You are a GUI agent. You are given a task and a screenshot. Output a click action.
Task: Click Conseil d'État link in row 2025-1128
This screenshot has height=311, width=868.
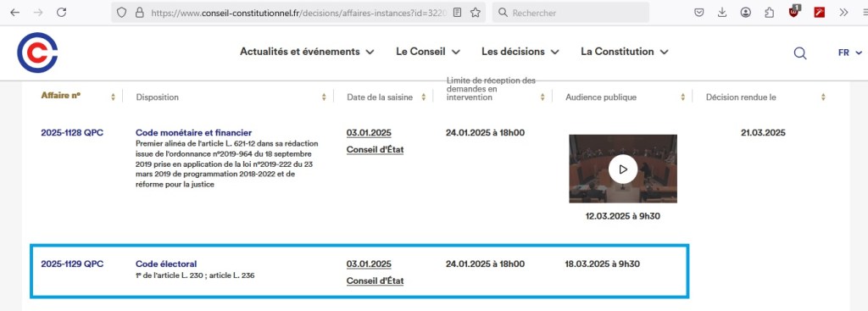375,150
